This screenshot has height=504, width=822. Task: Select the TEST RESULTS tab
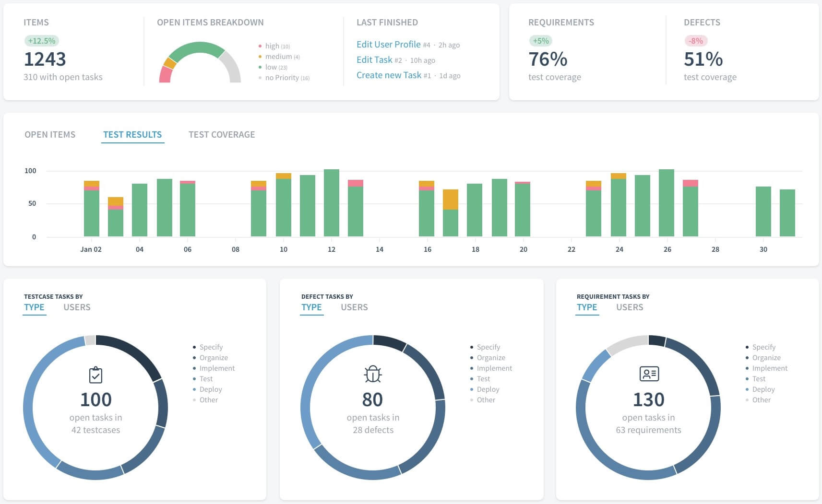(x=132, y=135)
